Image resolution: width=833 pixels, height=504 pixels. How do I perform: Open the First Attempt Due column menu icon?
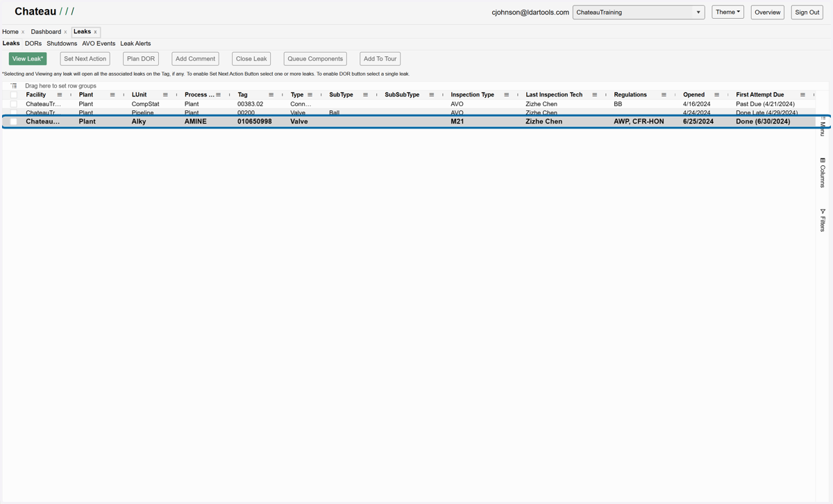(802, 95)
